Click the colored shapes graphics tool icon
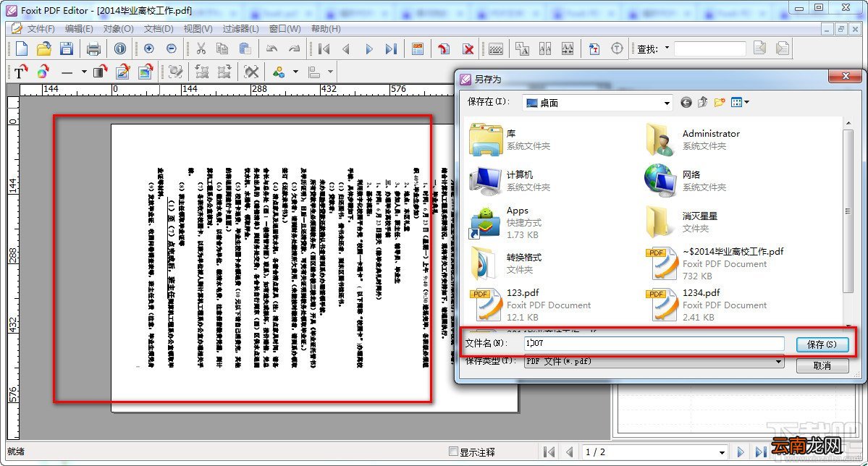The width and height of the screenshot is (868, 466). coord(43,72)
